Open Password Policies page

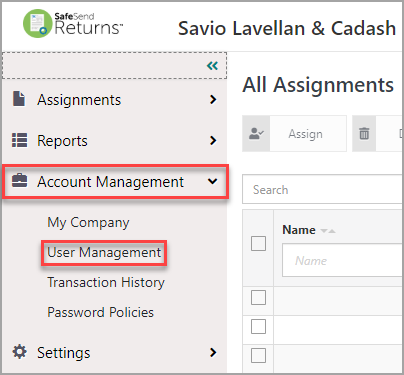tap(101, 312)
